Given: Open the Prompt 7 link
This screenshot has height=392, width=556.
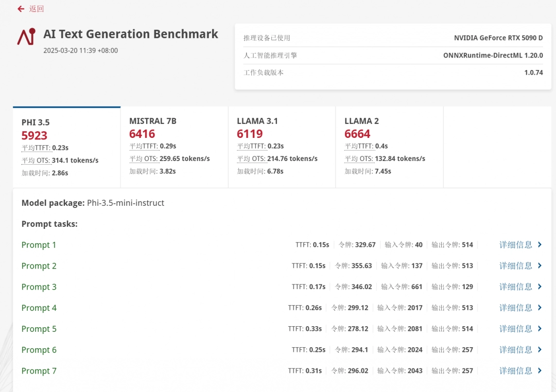Looking at the screenshot, I should 39,371.
